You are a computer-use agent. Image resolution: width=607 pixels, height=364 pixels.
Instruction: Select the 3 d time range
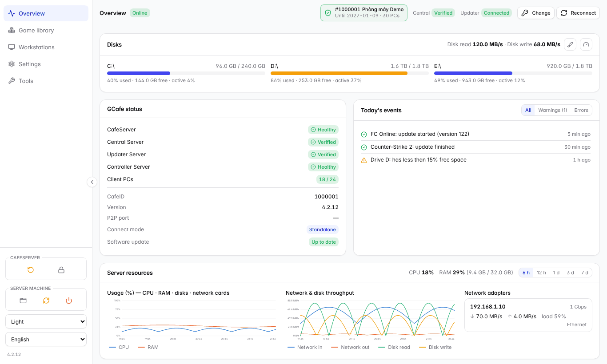(x=570, y=273)
